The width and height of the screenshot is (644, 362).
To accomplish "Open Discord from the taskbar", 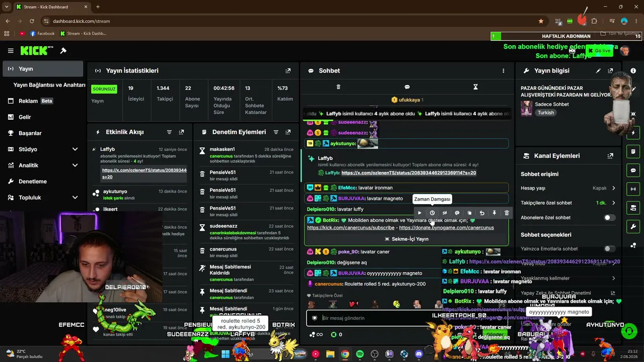I will (419, 354).
